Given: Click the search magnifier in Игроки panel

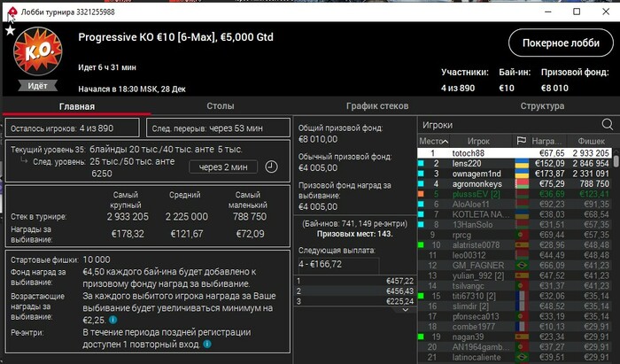Looking at the screenshot, I should (608, 125).
